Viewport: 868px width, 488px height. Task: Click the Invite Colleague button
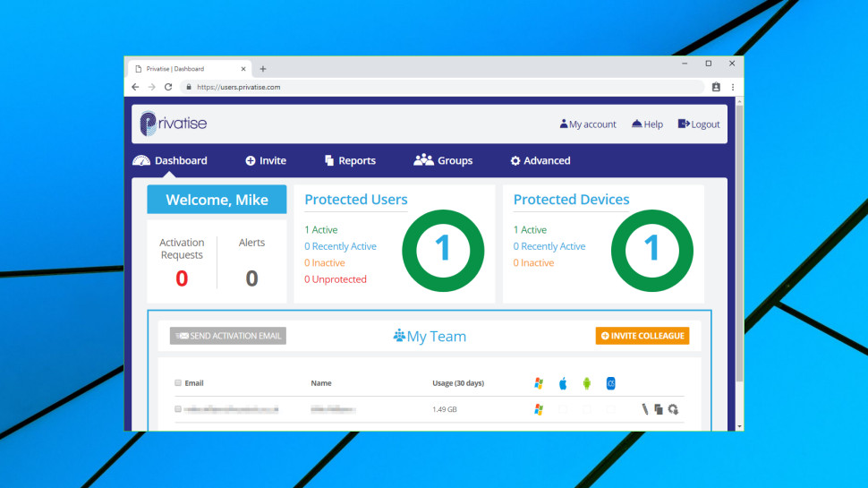coord(642,336)
